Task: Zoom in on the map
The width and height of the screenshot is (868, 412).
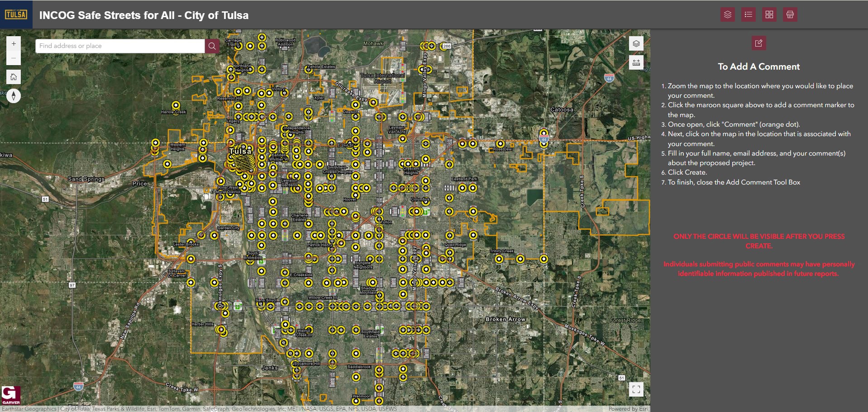Action: tap(14, 44)
